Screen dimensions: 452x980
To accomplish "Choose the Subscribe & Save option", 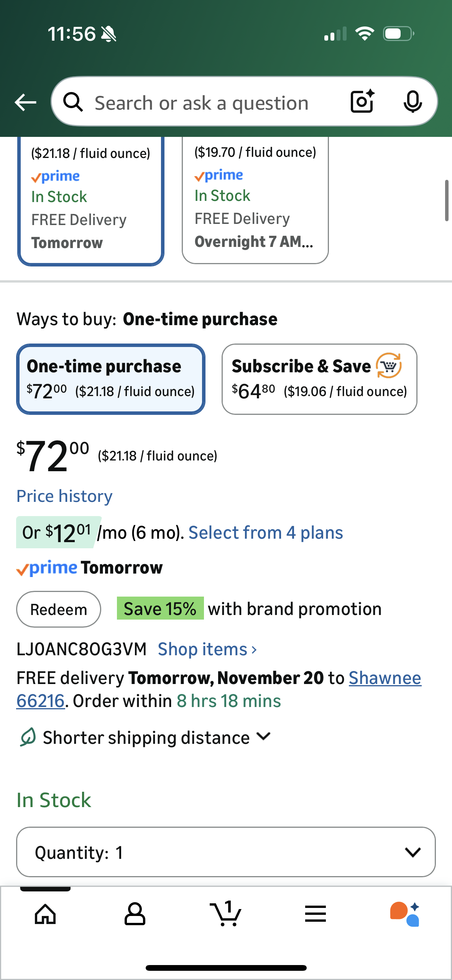I will pos(319,379).
